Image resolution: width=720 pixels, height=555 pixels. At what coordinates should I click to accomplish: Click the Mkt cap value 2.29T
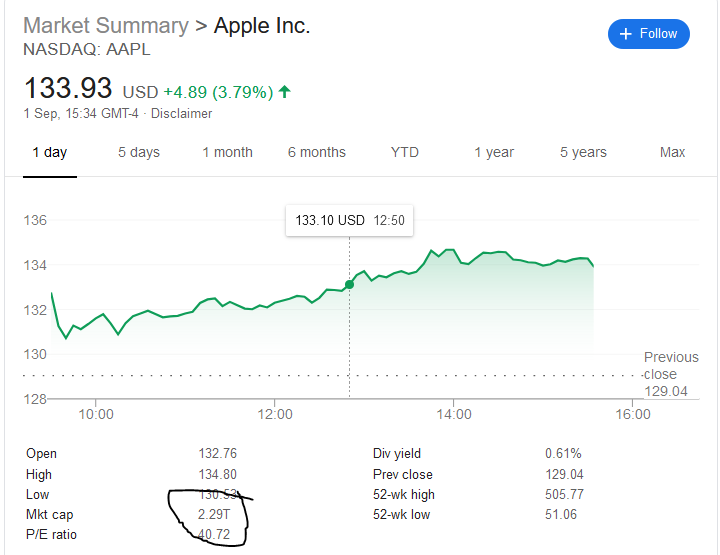coord(217,514)
